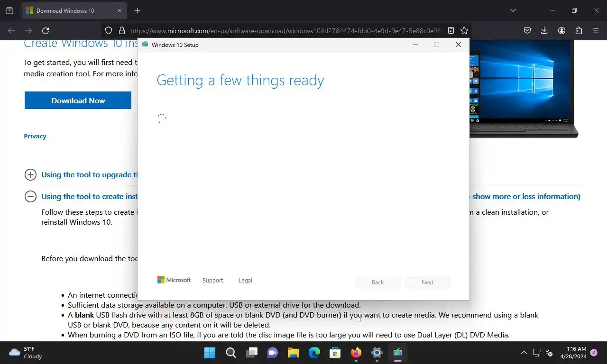Open 'Using the tool to upgrade' heading
607x364 pixels.
pos(89,174)
